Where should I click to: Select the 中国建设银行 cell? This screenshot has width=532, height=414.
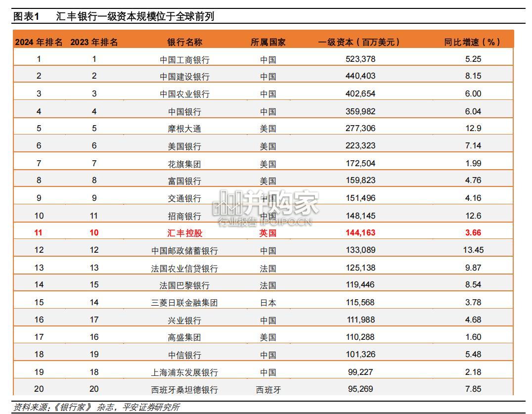tap(184, 77)
